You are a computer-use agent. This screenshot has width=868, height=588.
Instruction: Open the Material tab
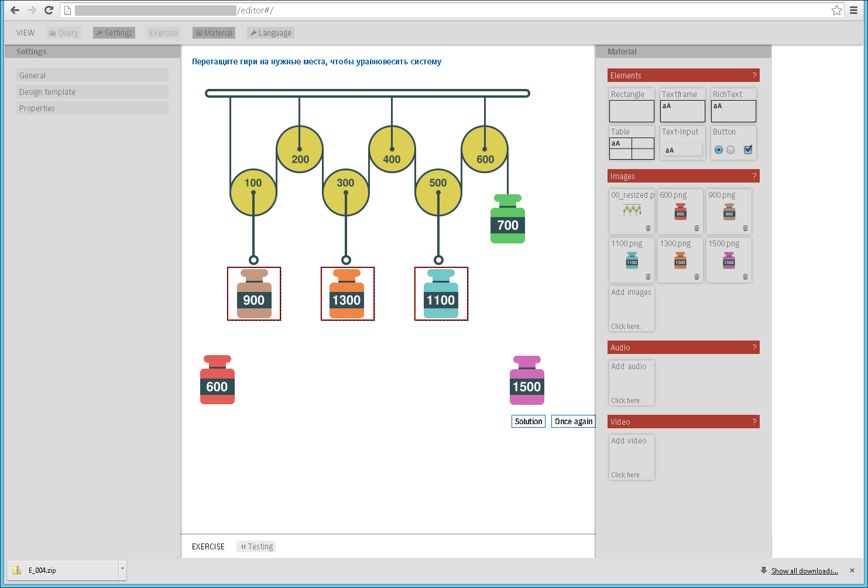click(x=214, y=33)
